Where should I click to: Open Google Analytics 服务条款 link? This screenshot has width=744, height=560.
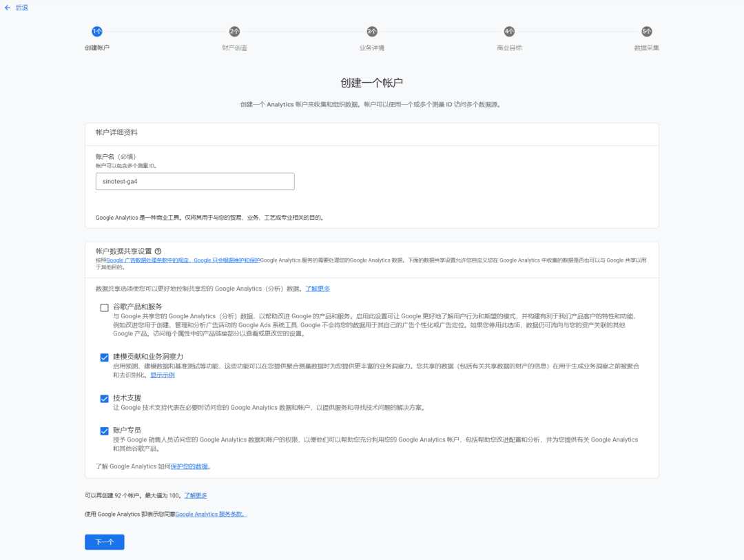(211, 515)
